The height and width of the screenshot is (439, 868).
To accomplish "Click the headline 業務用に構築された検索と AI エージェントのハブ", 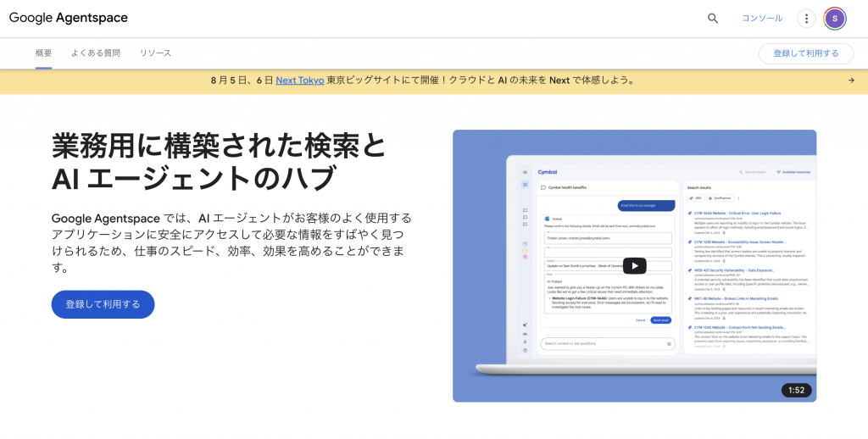I will click(x=219, y=162).
